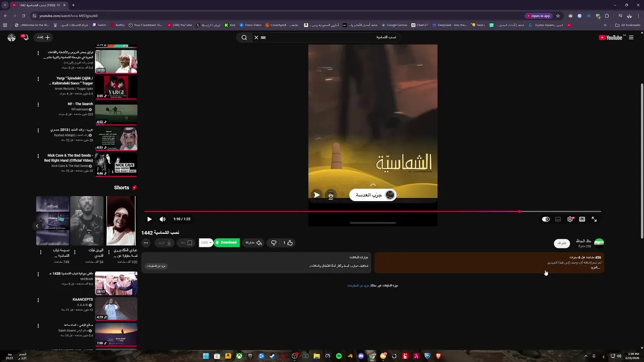This screenshot has width=644, height=362.
Task: Clear the search box with X
Action: click(x=256, y=37)
